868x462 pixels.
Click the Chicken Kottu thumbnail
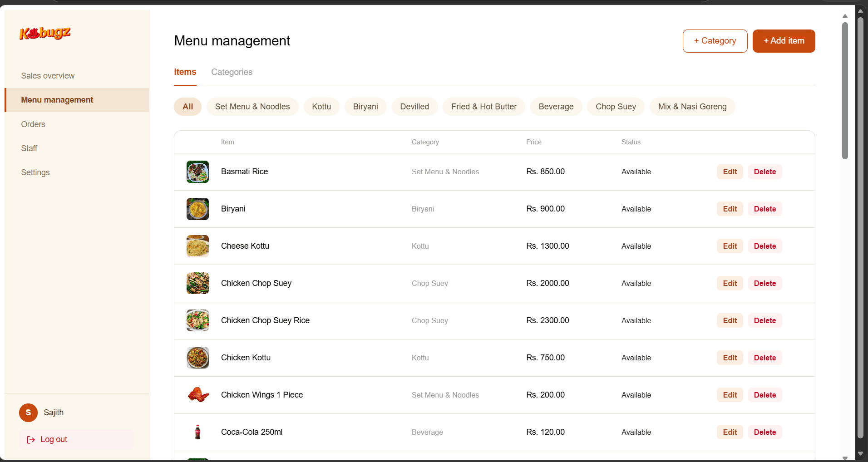click(x=197, y=358)
